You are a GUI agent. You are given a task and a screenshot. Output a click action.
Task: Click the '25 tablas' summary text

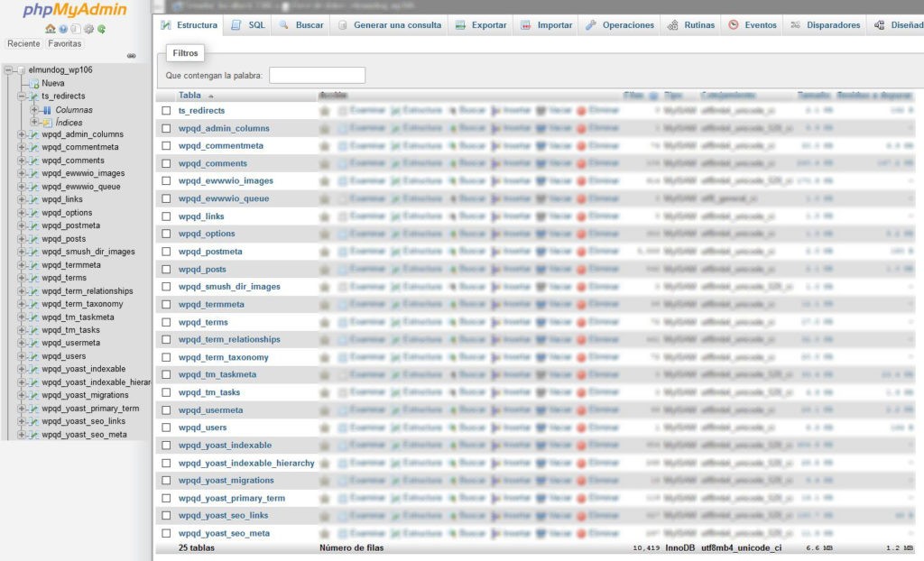pyautogui.click(x=196, y=548)
